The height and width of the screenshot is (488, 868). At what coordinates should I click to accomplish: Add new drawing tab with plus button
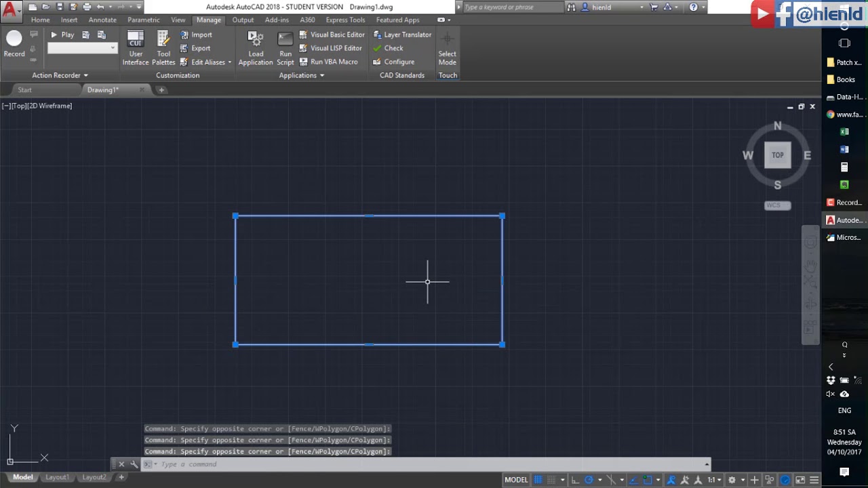(x=161, y=89)
